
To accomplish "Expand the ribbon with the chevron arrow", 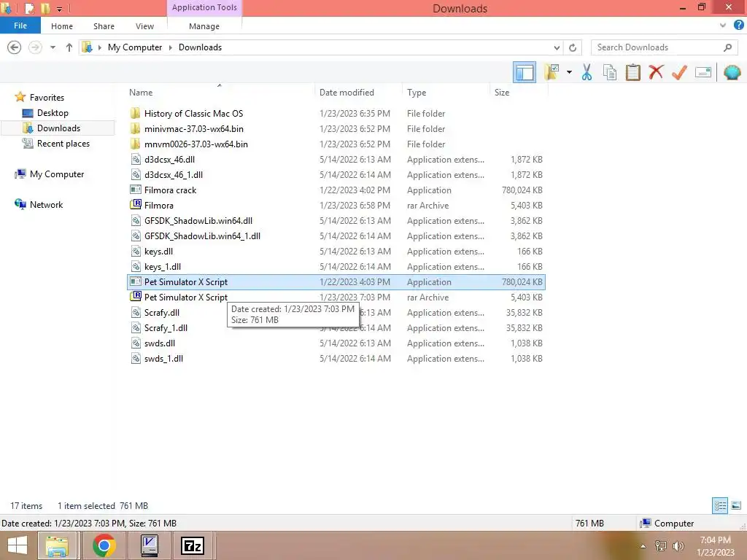I will tap(723, 26).
